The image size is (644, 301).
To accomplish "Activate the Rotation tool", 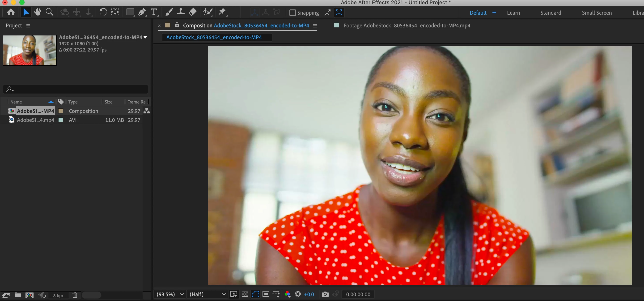I will 103,12.
